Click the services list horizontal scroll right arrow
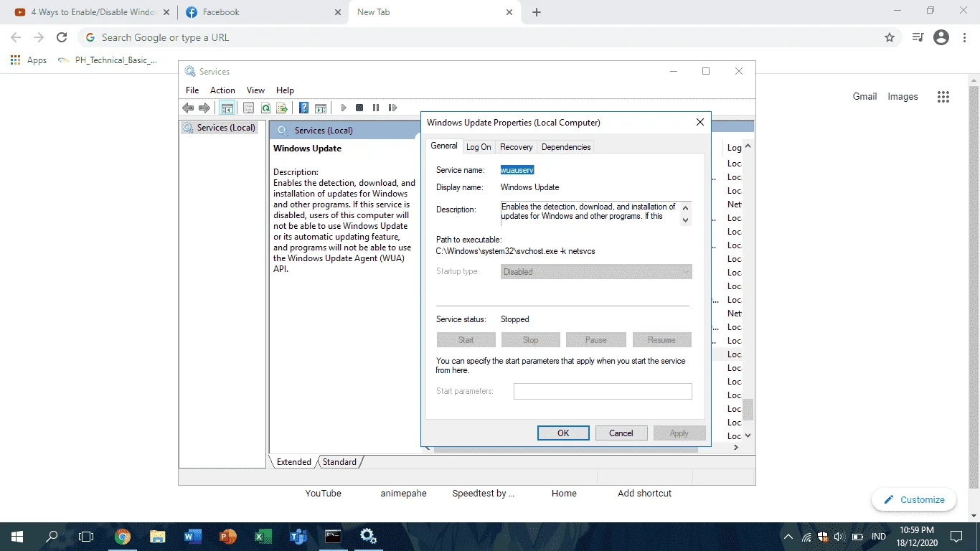The image size is (980, 551). tap(736, 447)
